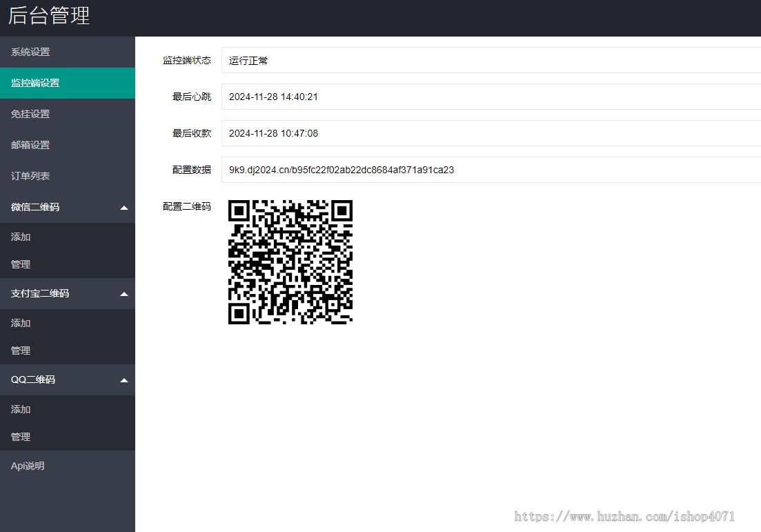Open 系统设置 in the sidebar

point(68,52)
